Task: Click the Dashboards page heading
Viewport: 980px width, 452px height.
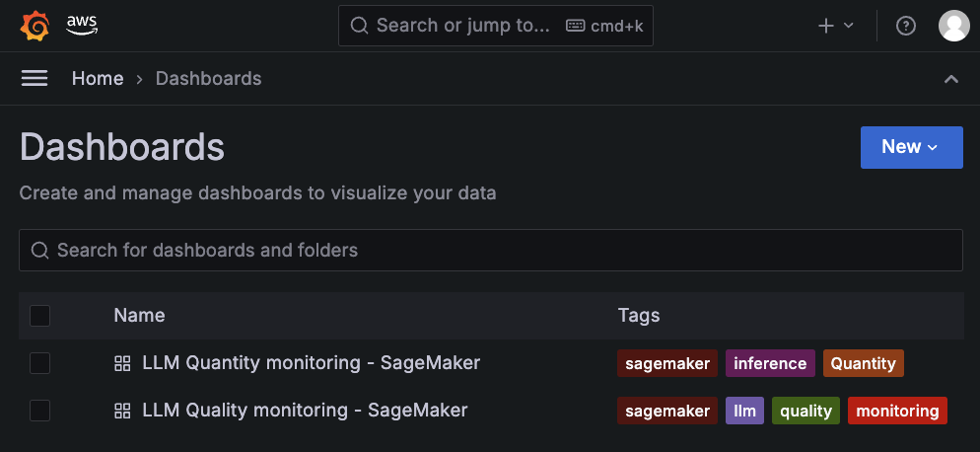Action: pyautogui.click(x=122, y=147)
